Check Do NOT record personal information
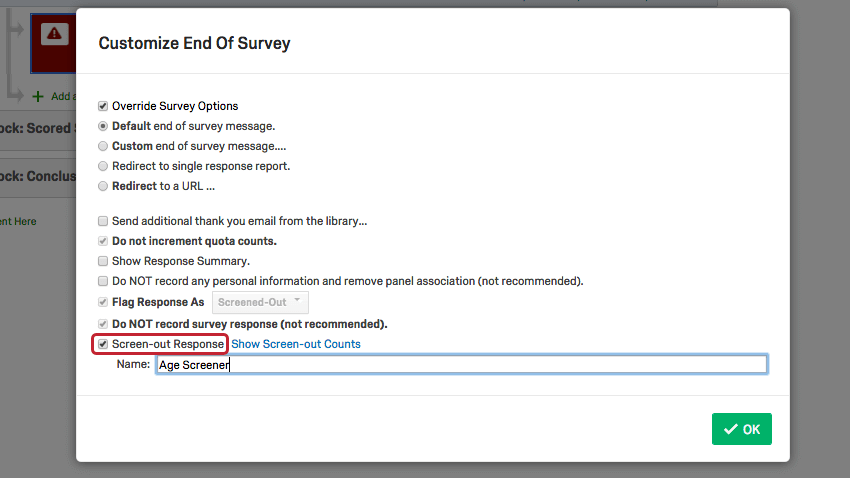Screen dimensions: 850x478 (103, 281)
